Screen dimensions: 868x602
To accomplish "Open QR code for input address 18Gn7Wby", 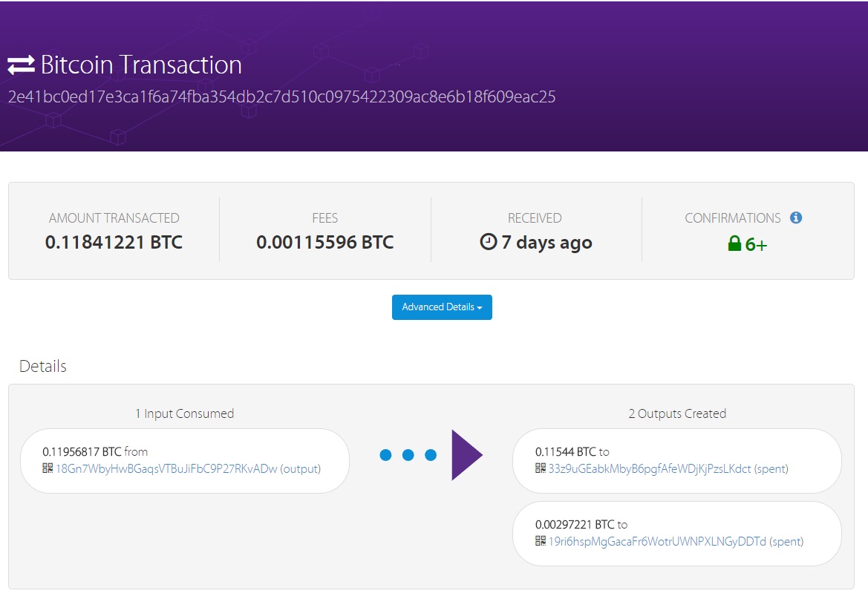I will click(48, 468).
